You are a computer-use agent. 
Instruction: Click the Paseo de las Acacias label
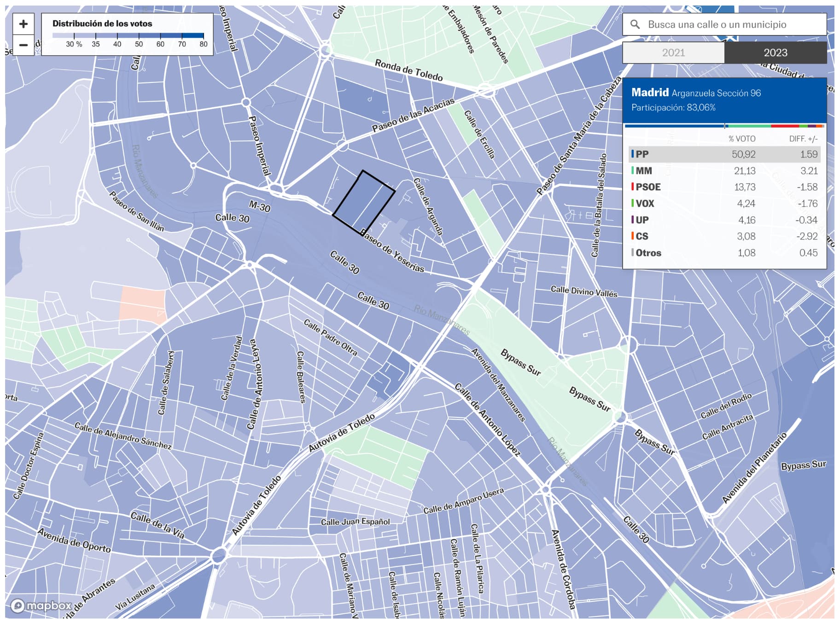413,115
